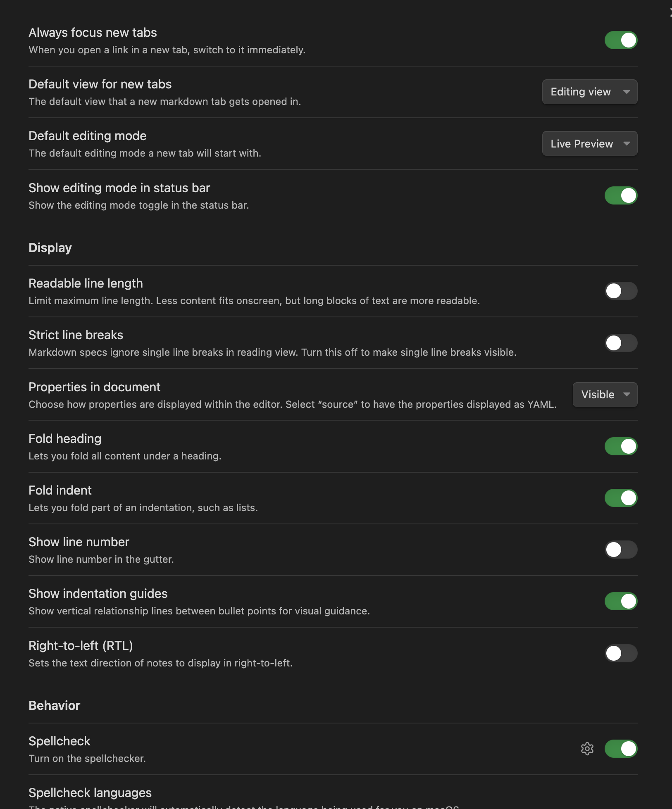Open the spellcheck settings gear icon

587,749
